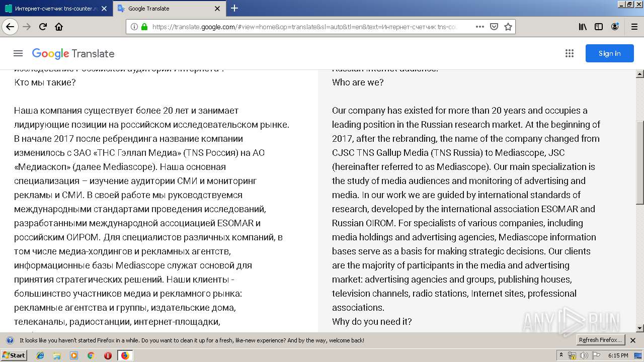Switch to the Интернет-счетчик tns-counter tab
Image resolution: width=644 pixels, height=362 pixels.
56,9
